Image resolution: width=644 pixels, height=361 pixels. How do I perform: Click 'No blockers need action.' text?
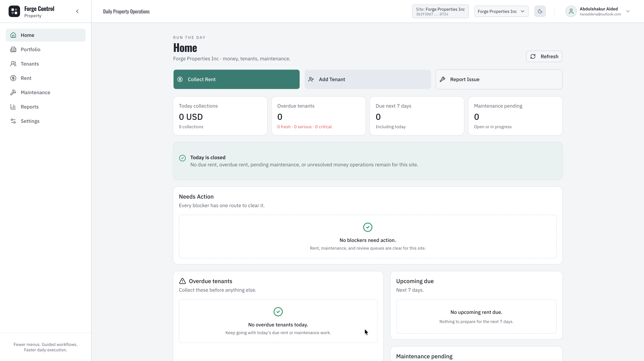coord(367,240)
